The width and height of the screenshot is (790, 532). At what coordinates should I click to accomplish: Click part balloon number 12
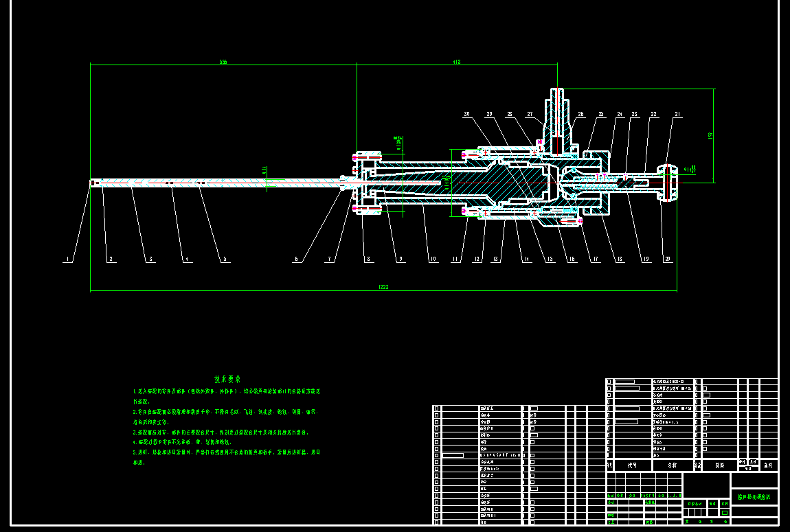(477, 259)
